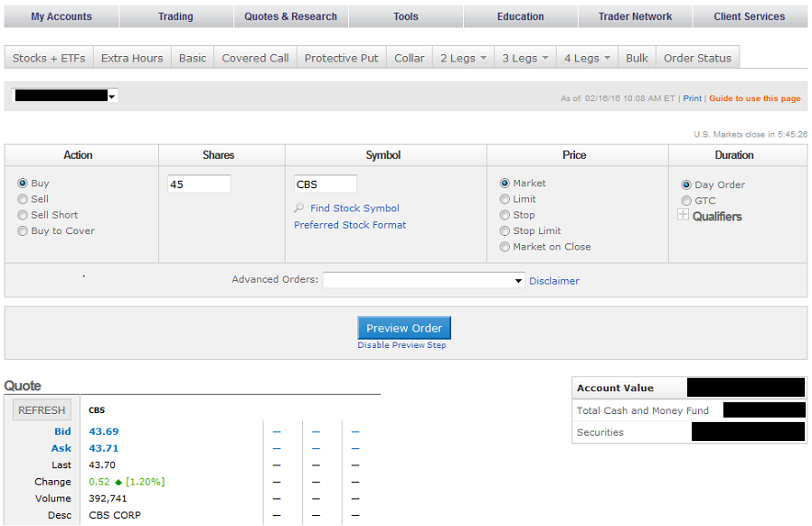Open the 4 Legs dropdown tab
812x526 pixels.
(587, 58)
